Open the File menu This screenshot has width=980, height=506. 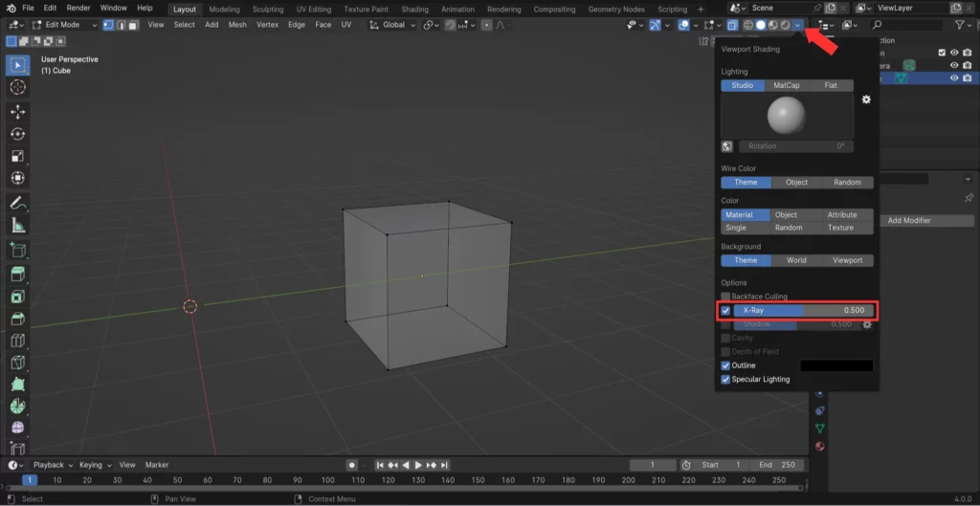click(28, 8)
